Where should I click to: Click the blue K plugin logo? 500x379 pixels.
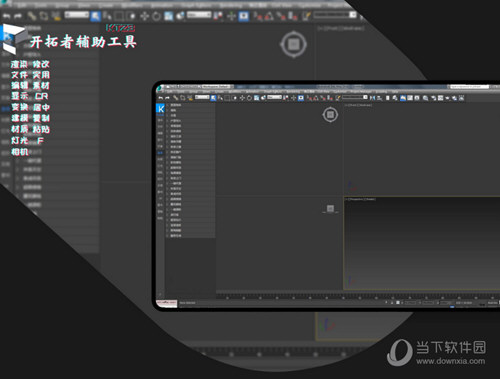[160, 109]
